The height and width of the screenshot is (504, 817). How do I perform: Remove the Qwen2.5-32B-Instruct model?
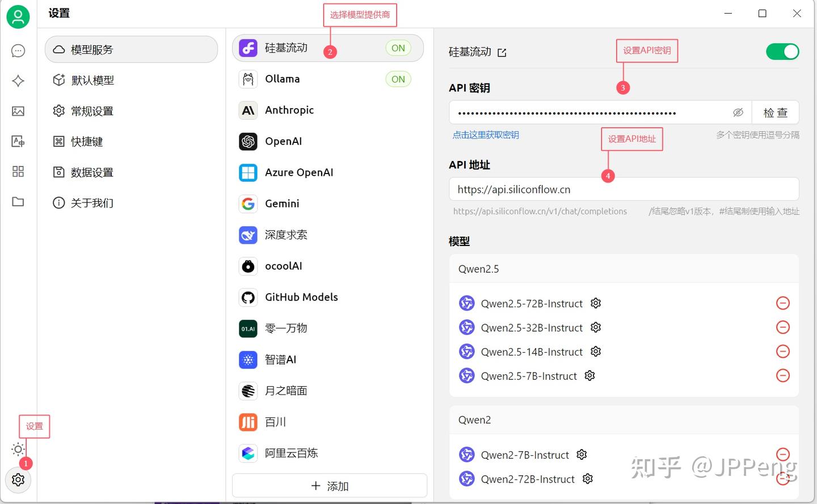tap(783, 327)
